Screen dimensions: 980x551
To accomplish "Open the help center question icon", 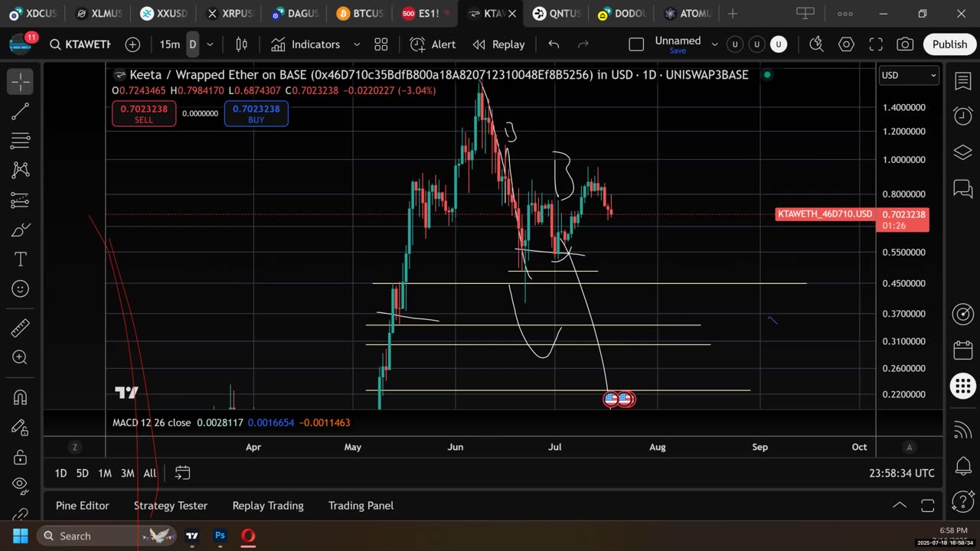I will click(x=962, y=501).
